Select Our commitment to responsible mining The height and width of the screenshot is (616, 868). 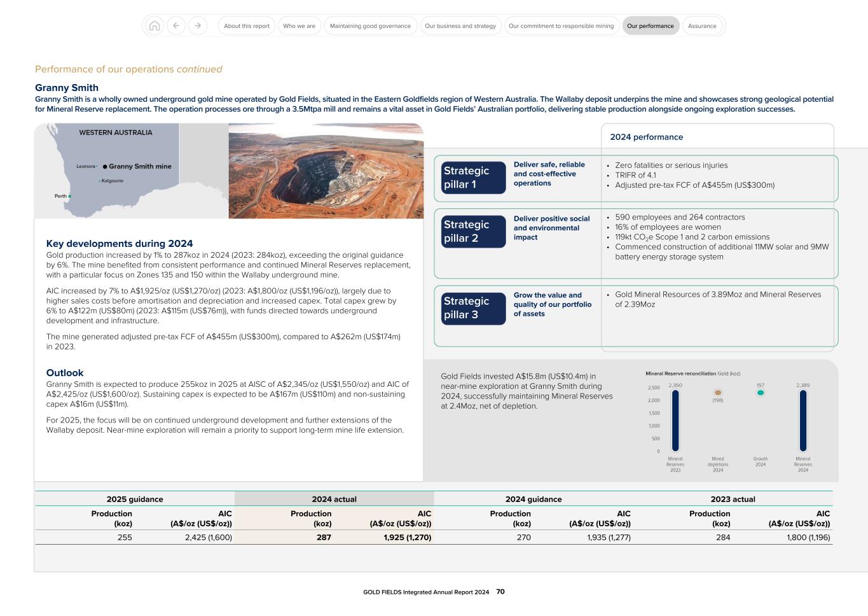(561, 25)
